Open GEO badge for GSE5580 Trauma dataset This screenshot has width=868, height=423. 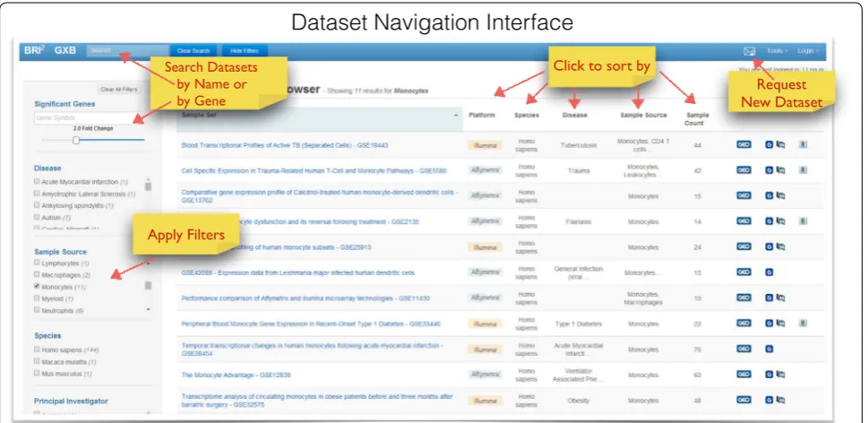pos(743,170)
